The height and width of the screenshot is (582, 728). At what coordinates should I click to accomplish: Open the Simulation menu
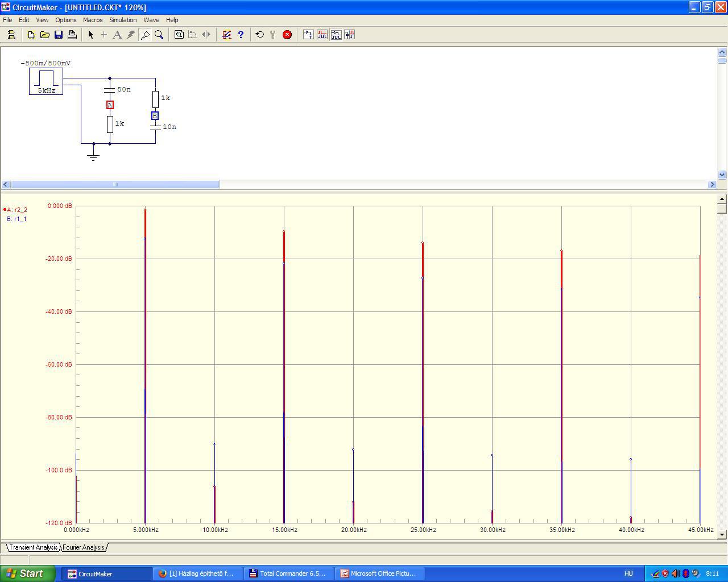point(123,20)
